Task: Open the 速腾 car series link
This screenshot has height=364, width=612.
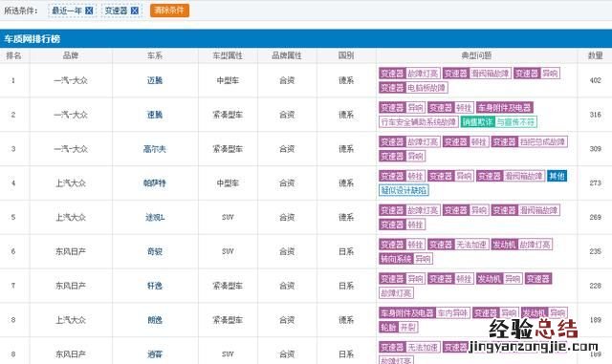Action: point(155,115)
